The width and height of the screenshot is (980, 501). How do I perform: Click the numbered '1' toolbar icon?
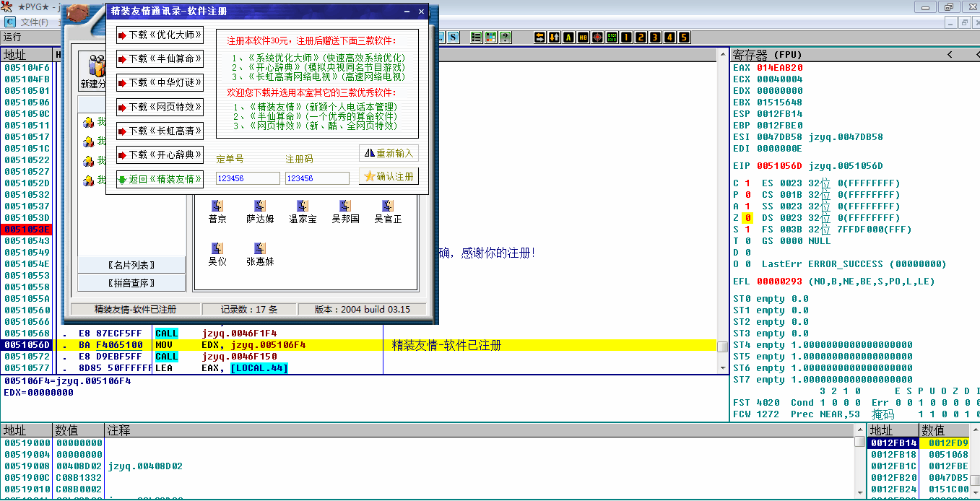tap(626, 37)
